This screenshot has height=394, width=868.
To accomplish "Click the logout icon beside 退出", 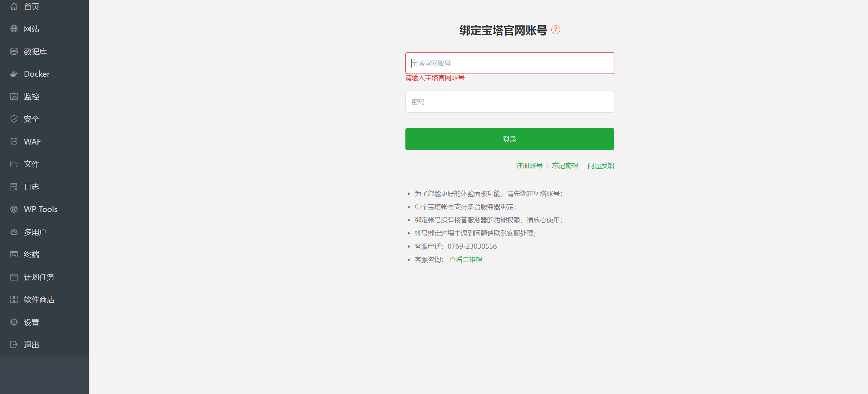I will click(x=14, y=344).
